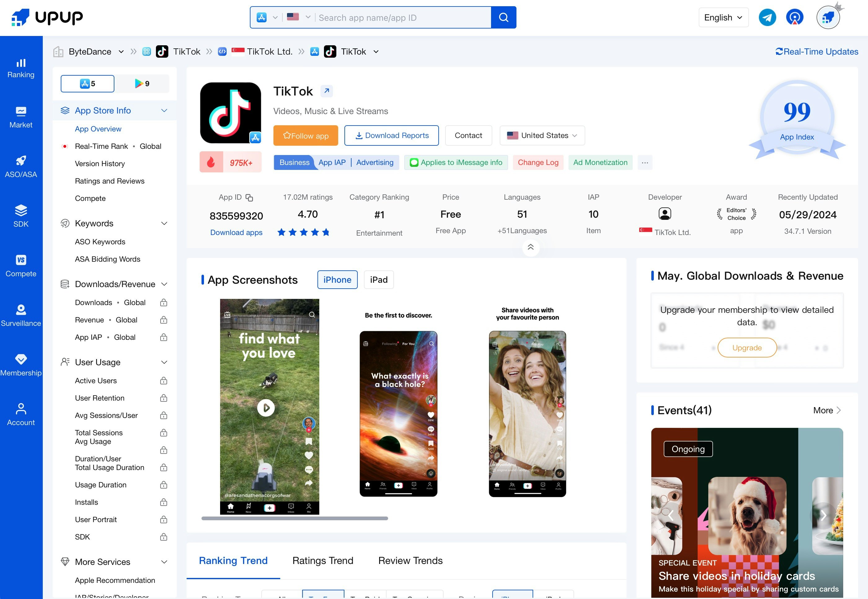Open the Download apps link
The height and width of the screenshot is (599, 868).
pyautogui.click(x=236, y=232)
